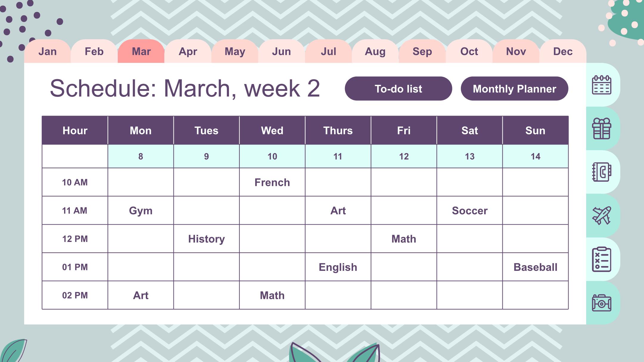Open the To-do list button

tap(398, 88)
